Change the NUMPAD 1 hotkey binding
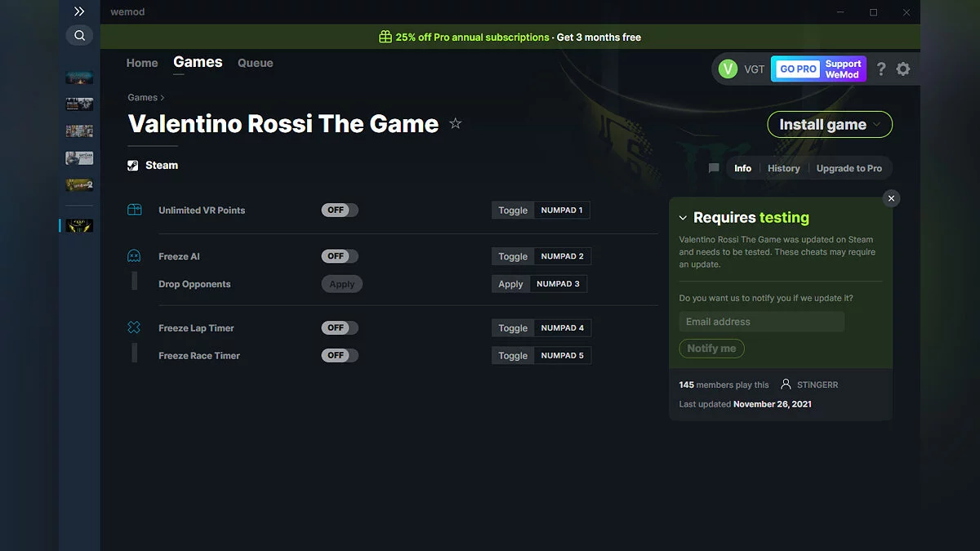Viewport: 980px width, 551px height. [562, 210]
